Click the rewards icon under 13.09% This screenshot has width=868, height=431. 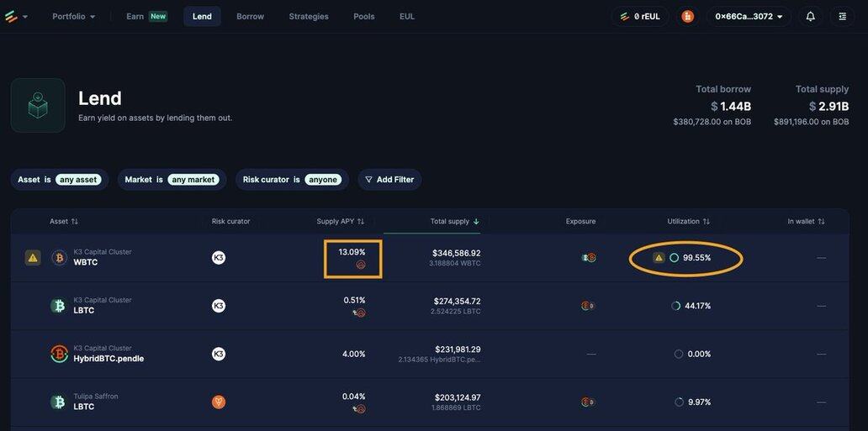pos(360,265)
